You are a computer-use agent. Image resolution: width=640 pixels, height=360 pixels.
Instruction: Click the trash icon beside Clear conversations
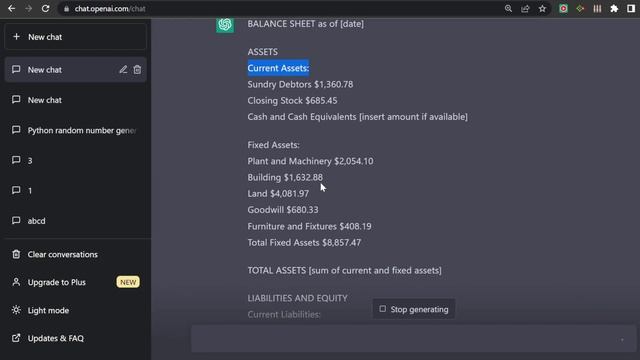click(x=16, y=254)
